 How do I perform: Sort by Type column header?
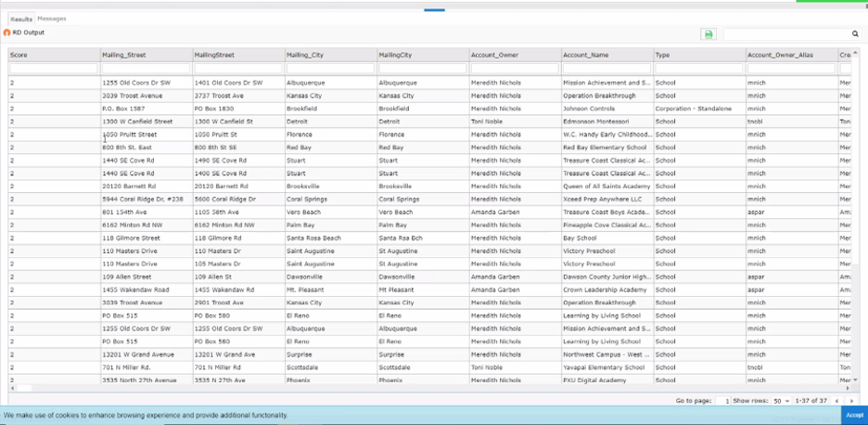(699, 55)
